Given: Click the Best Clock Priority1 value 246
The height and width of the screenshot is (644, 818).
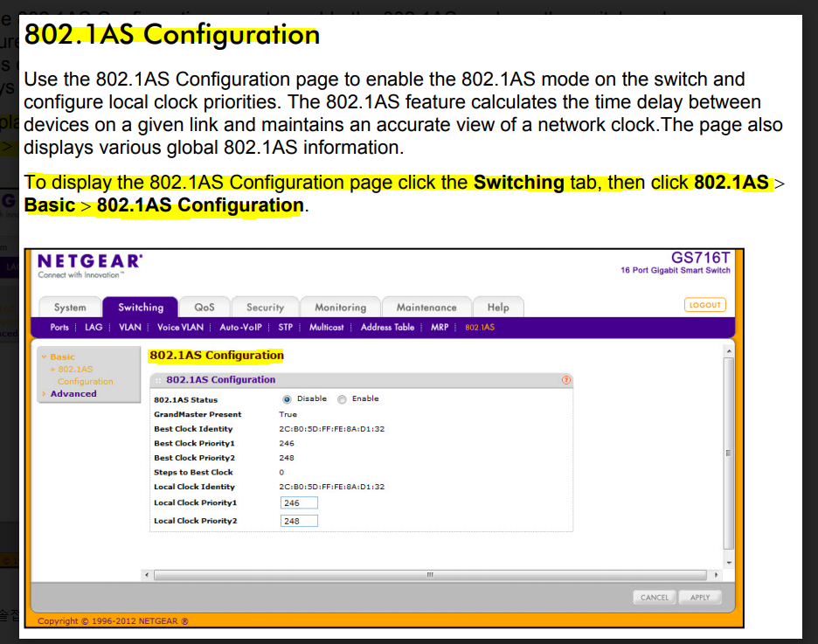Looking at the screenshot, I should (287, 443).
